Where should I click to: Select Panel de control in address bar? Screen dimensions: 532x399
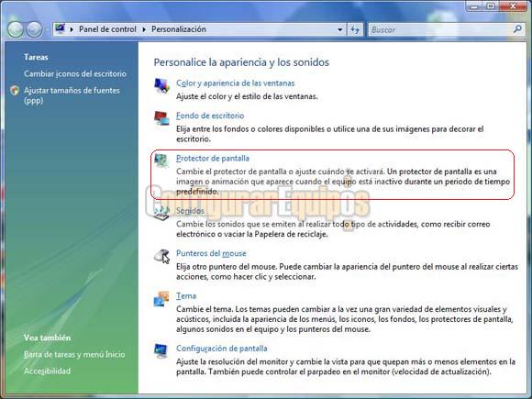[x=107, y=29]
